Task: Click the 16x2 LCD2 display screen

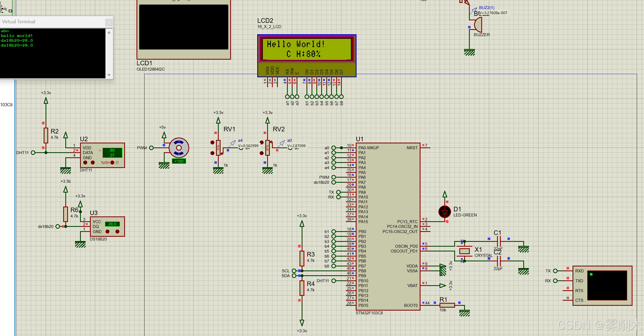Action: point(306,49)
